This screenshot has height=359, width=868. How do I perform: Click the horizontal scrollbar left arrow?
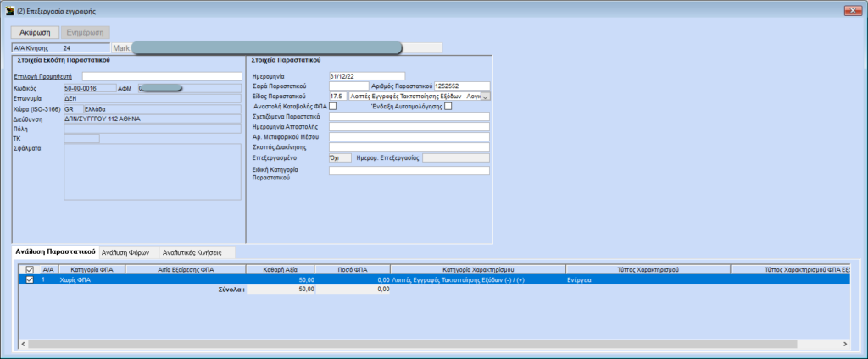(23, 344)
